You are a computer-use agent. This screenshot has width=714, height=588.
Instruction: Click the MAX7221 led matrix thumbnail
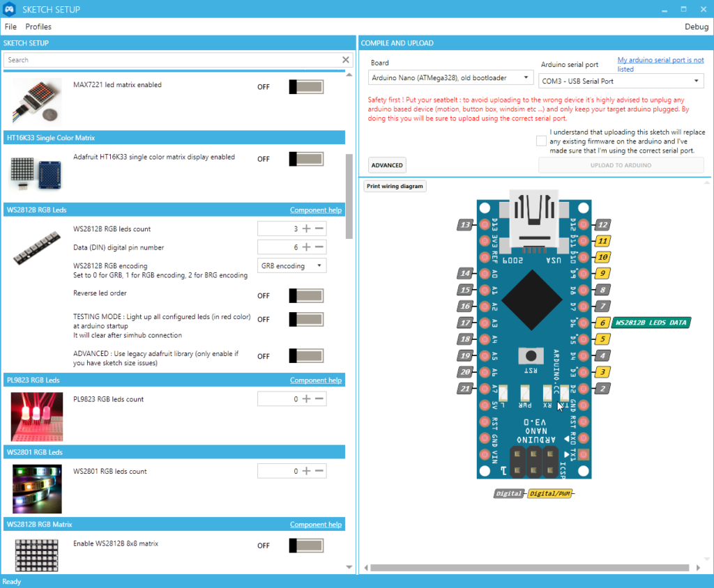coord(36,100)
